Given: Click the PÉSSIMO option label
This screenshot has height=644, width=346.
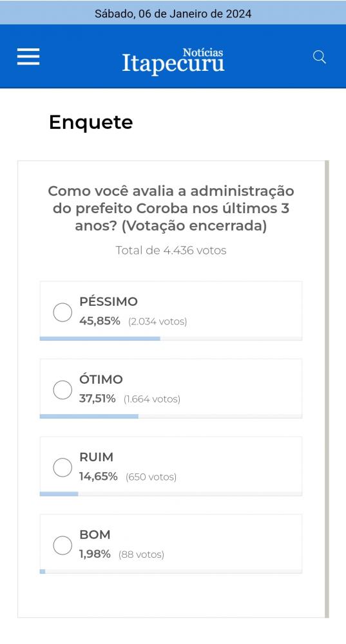Looking at the screenshot, I should [108, 301].
